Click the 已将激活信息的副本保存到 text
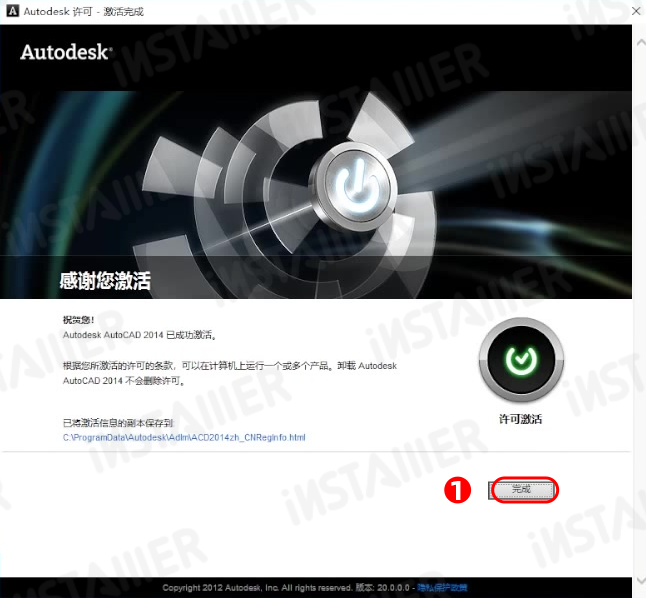This screenshot has width=646, height=598. [x=119, y=423]
